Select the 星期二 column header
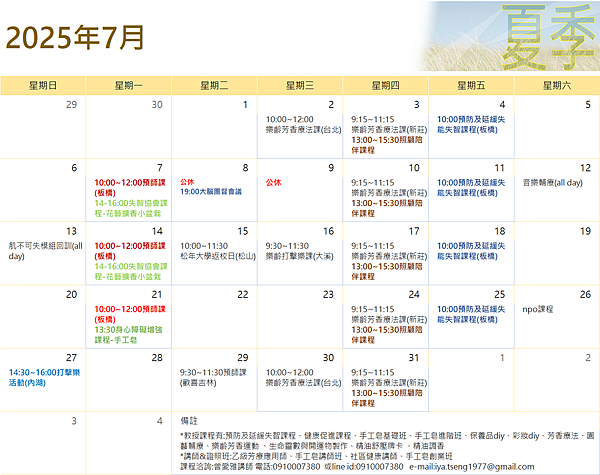This screenshot has width=600, height=475. coord(214,85)
